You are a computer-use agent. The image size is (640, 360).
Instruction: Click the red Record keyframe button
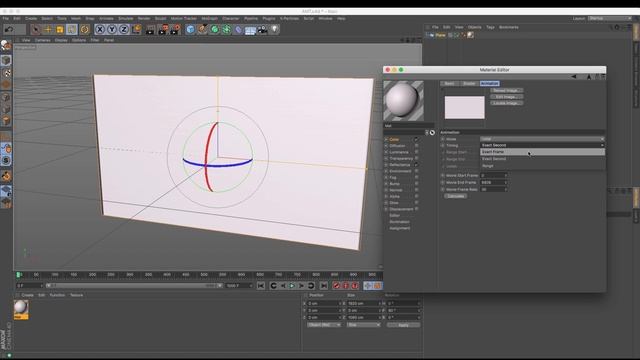(x=336, y=286)
